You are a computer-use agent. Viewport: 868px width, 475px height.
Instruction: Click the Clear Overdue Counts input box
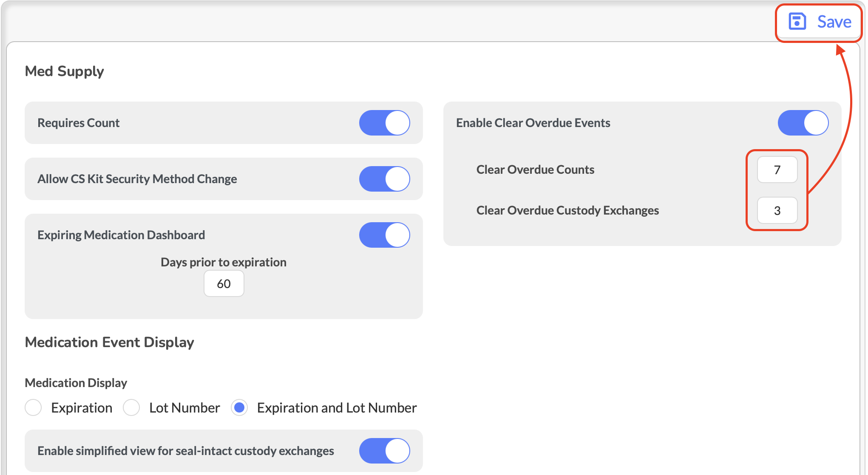coord(777,170)
